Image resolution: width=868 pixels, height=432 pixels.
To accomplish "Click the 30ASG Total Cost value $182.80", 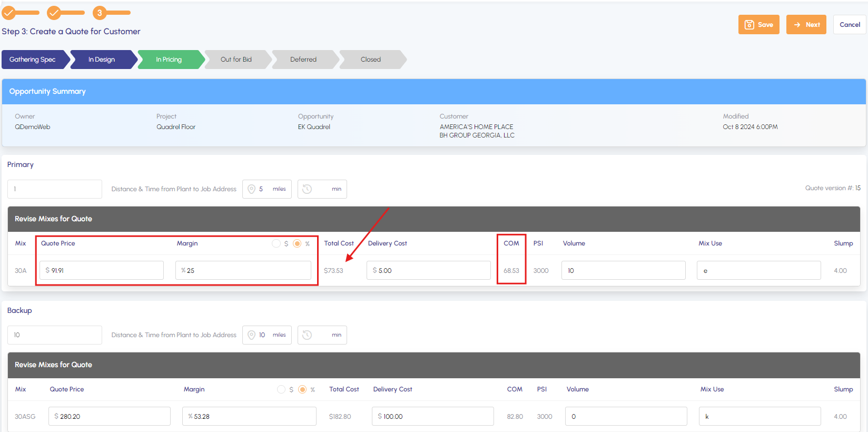I will click(340, 417).
